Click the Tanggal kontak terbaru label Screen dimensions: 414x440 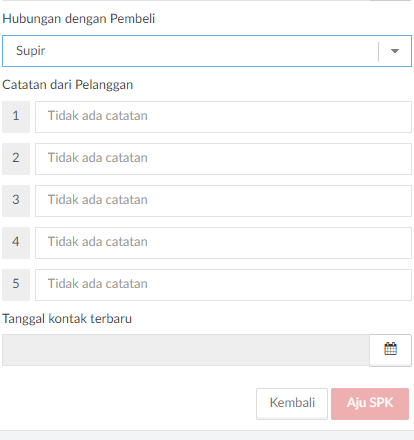coord(67,319)
